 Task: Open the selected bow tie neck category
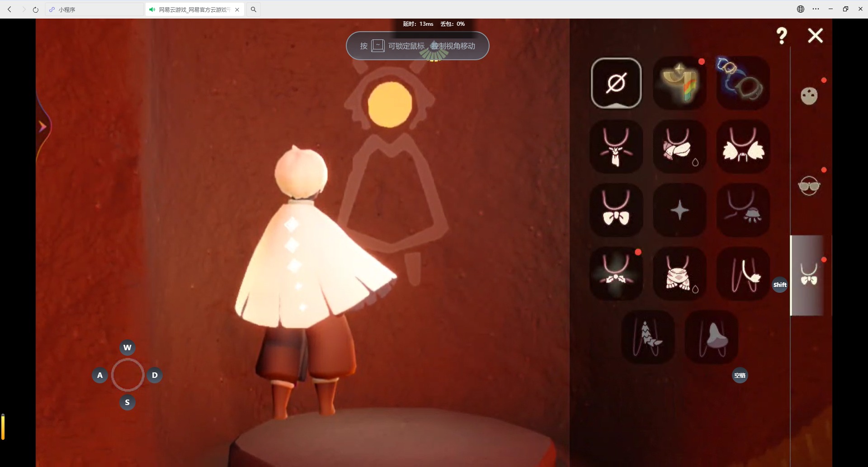click(x=809, y=275)
